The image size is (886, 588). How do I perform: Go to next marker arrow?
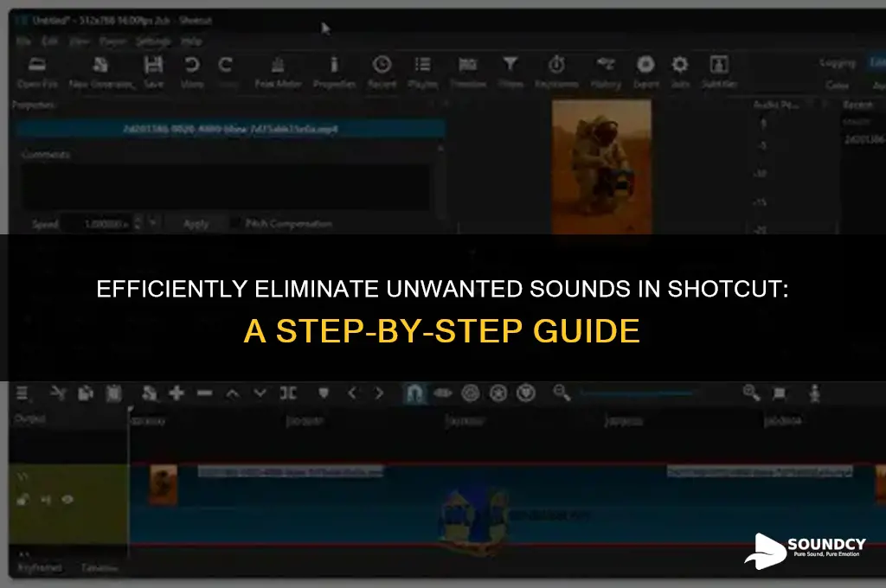[x=379, y=393]
